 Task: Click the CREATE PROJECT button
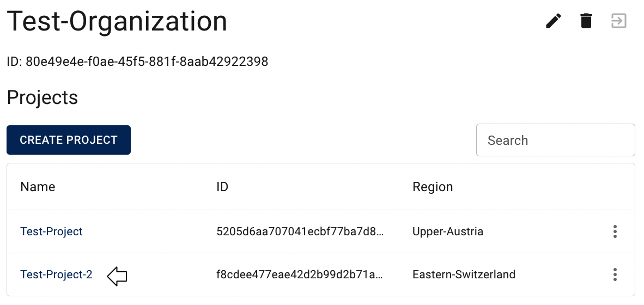tap(69, 140)
